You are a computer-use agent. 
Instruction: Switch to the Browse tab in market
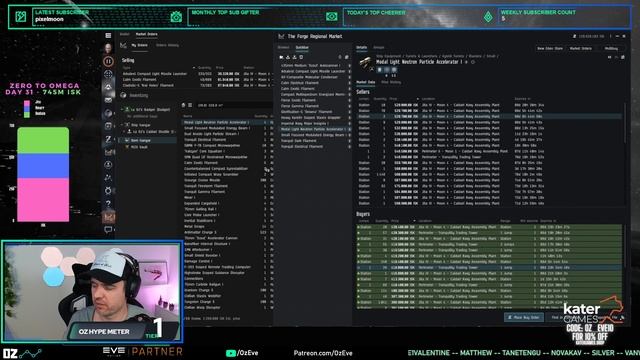click(x=283, y=47)
